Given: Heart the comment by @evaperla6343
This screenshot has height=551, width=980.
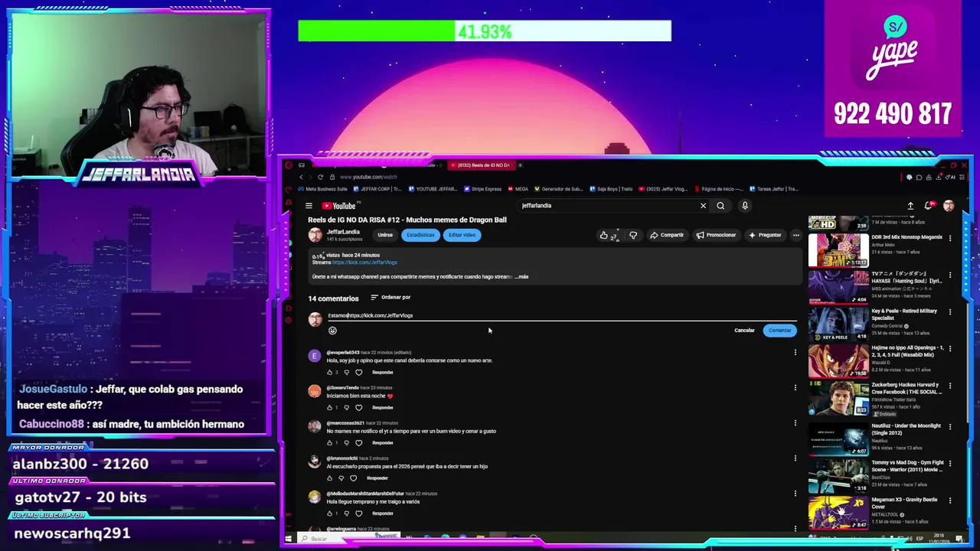Looking at the screenshot, I should point(358,373).
